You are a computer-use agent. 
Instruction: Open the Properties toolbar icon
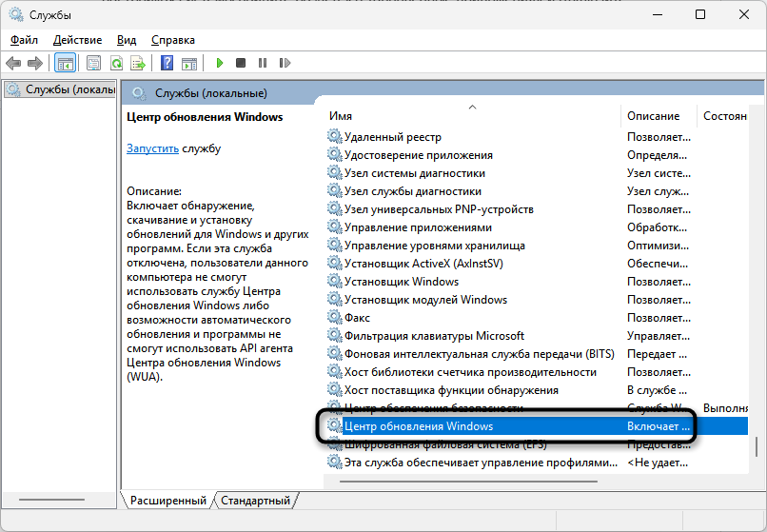coord(93,63)
